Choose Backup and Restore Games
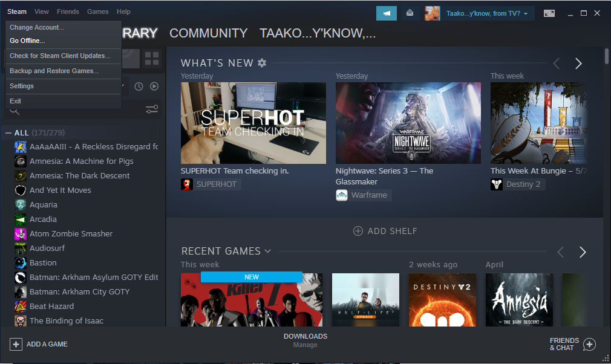 (63, 71)
